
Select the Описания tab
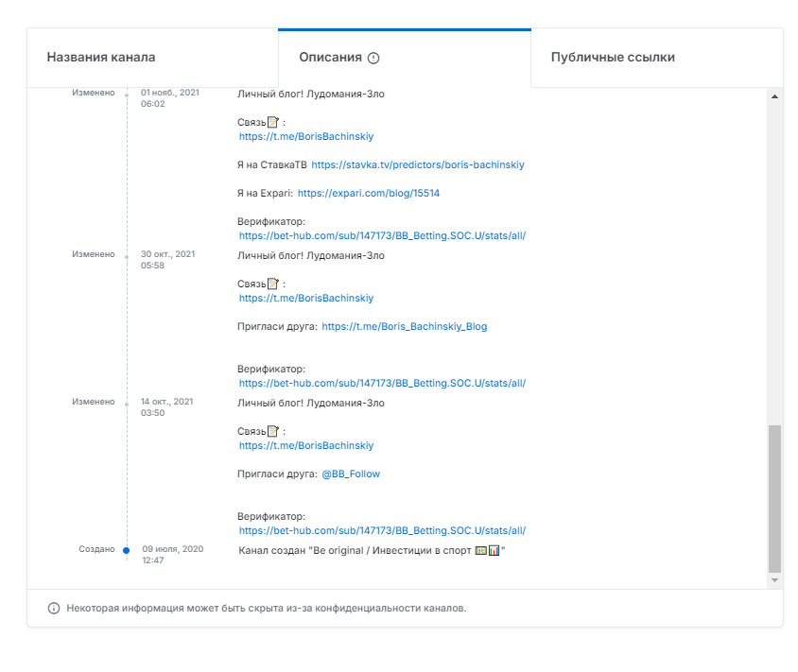coord(330,58)
